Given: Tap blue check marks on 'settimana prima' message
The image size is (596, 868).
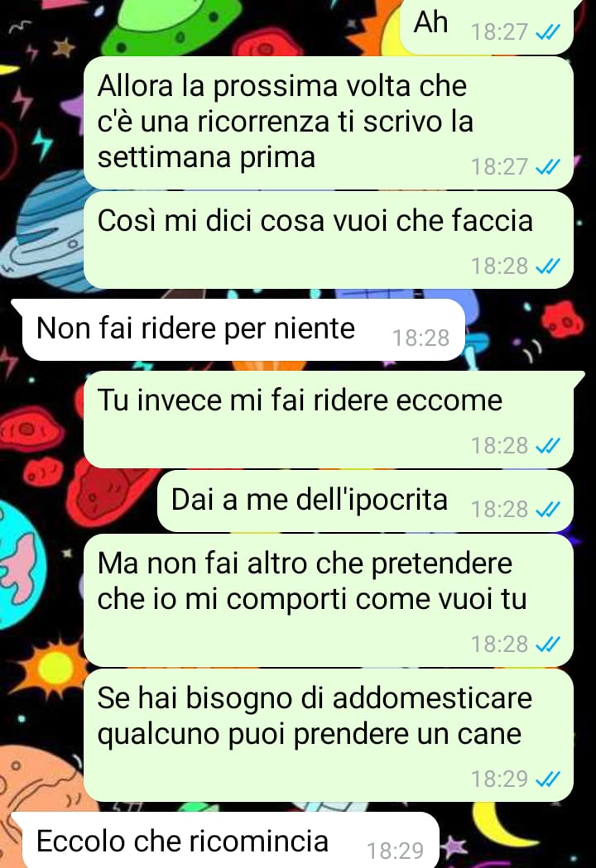Looking at the screenshot, I should coord(548,166).
